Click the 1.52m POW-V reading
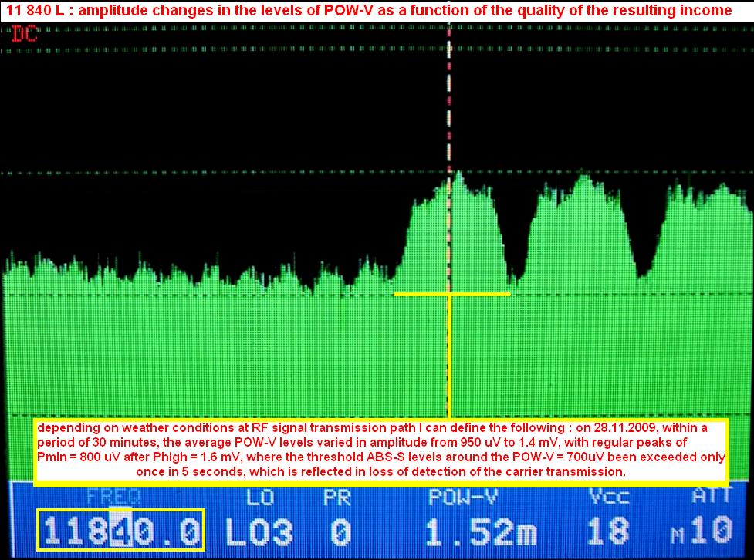 (x=469, y=531)
